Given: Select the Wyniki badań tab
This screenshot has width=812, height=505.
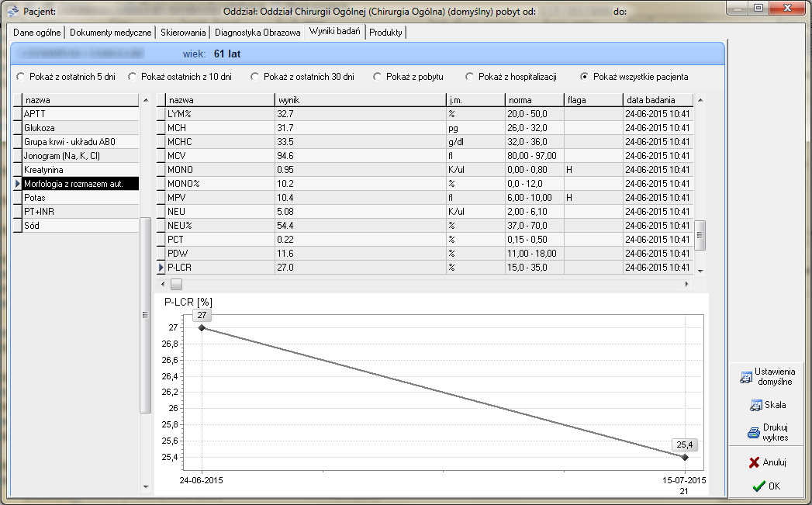Looking at the screenshot, I should click(334, 31).
